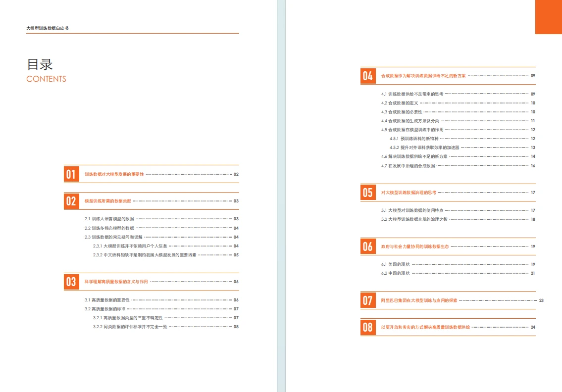The height and width of the screenshot is (392, 562).
Task: Select entry 3.2.1 高质量数据类型的三重不确定性
Action: (128, 318)
